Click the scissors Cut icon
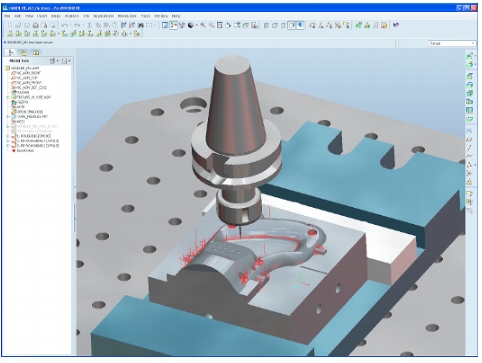482x363 pixels. click(89, 25)
